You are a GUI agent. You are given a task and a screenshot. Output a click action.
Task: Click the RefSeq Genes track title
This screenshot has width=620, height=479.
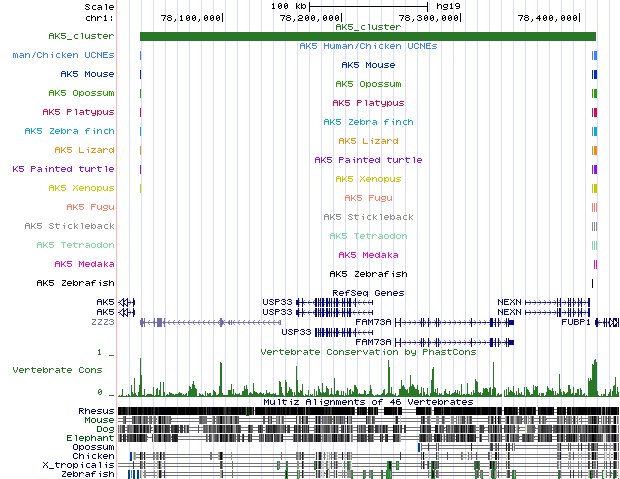coord(368,292)
